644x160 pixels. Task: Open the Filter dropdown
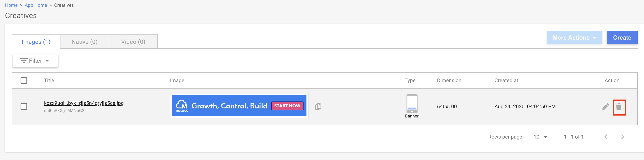pyautogui.click(x=35, y=61)
